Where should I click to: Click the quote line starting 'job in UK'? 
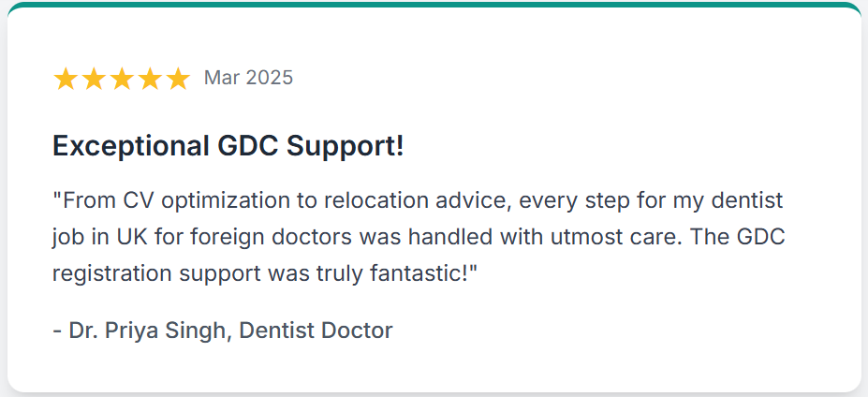tap(419, 238)
